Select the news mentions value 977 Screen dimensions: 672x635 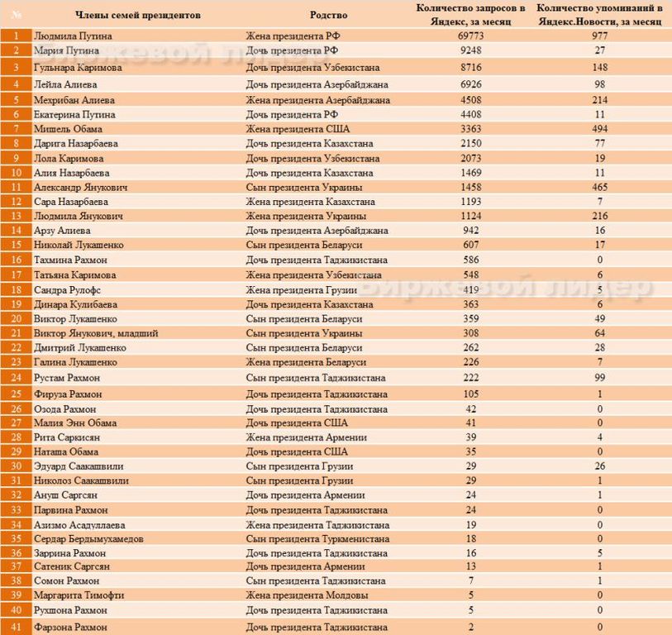[x=600, y=36]
